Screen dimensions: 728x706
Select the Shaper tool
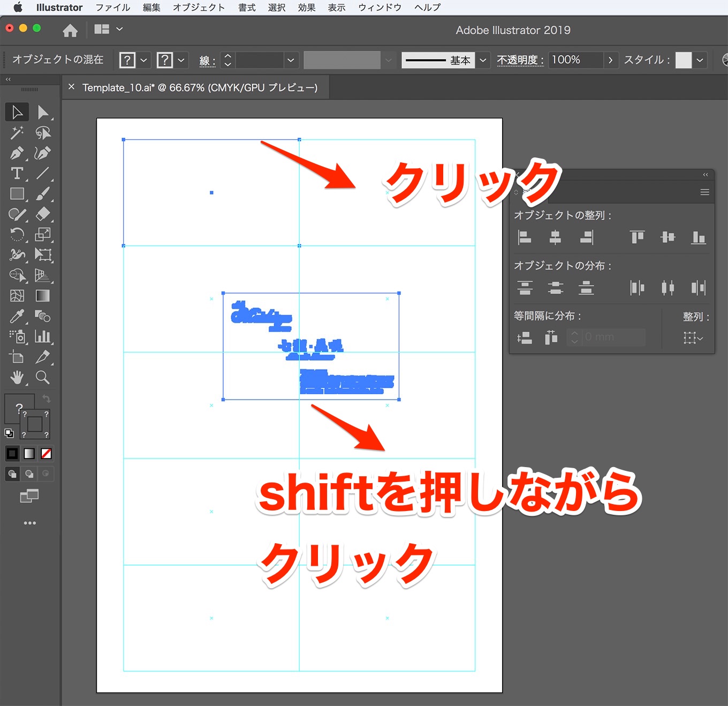click(17, 214)
